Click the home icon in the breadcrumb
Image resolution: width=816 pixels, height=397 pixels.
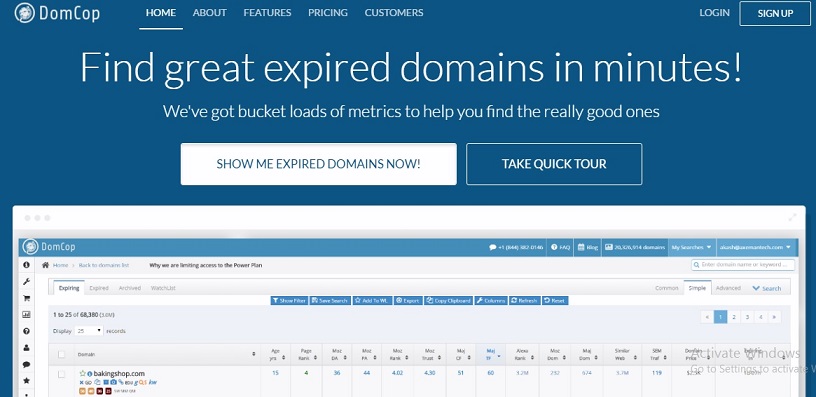[46, 265]
